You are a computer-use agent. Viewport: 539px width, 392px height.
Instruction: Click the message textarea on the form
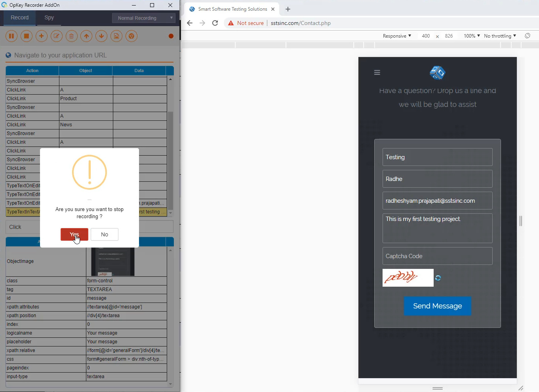[x=438, y=228]
